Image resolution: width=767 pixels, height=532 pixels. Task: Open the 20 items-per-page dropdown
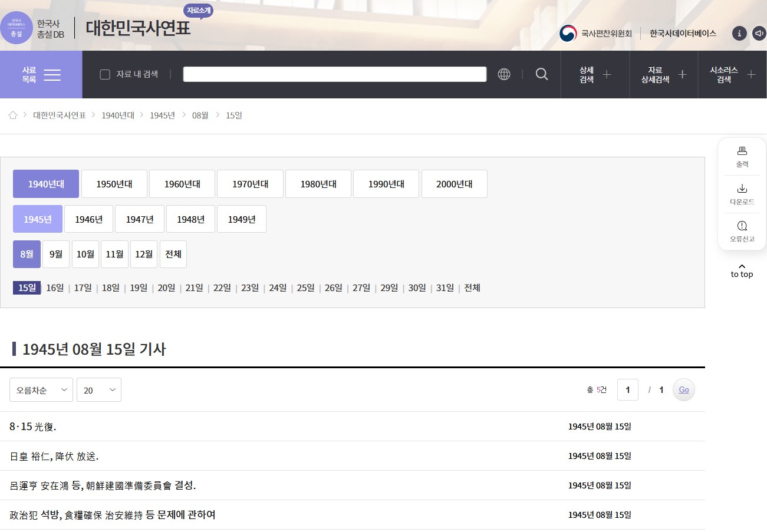click(x=99, y=390)
